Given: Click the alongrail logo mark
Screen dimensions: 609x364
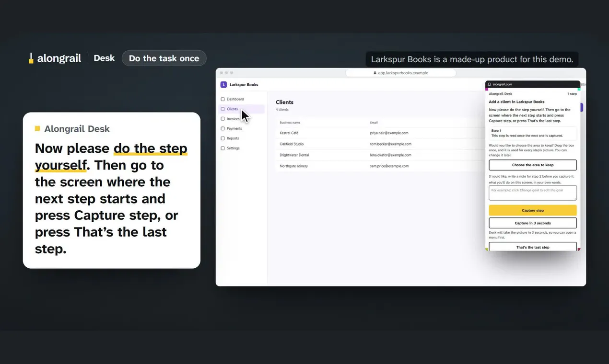Looking at the screenshot, I should pos(31,58).
